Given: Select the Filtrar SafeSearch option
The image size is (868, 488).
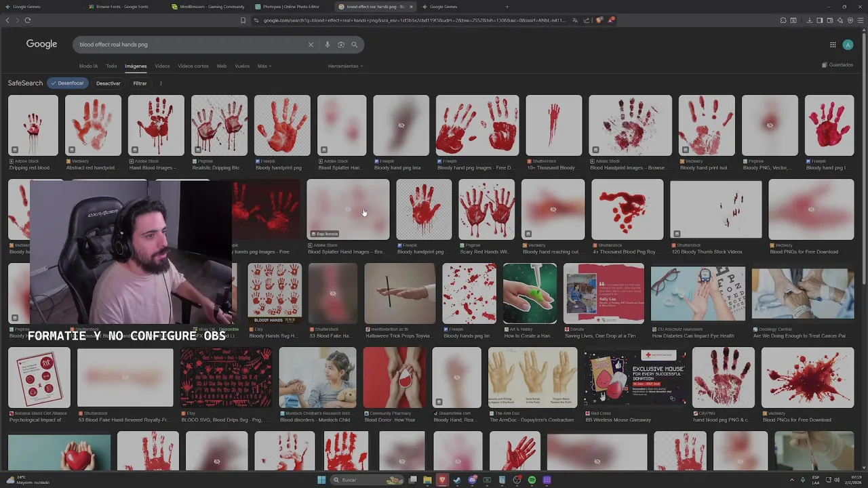Looking at the screenshot, I should [140, 83].
